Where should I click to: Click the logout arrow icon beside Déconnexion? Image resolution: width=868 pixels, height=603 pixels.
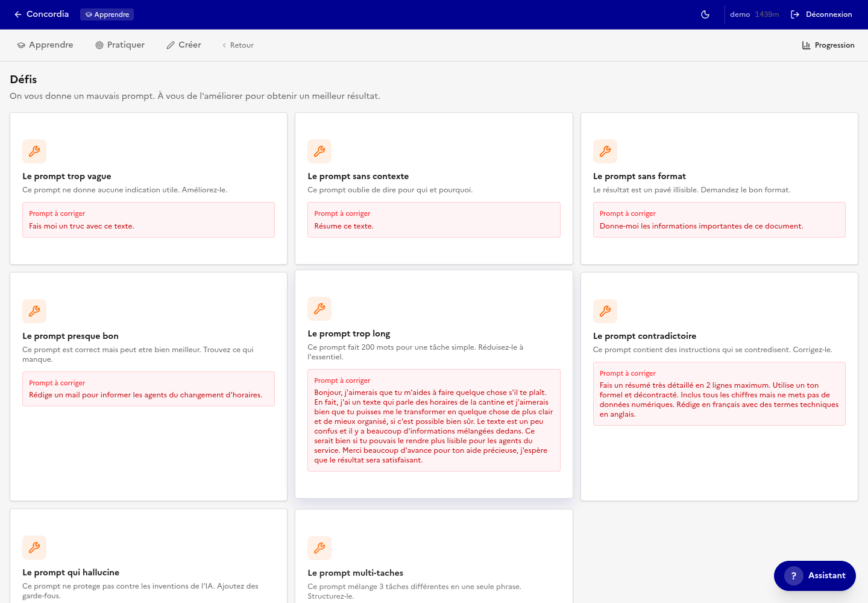point(795,14)
